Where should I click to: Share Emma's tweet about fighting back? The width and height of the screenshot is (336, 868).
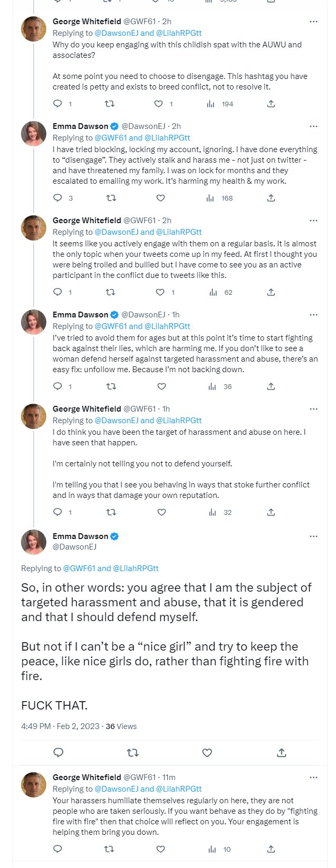click(x=271, y=387)
